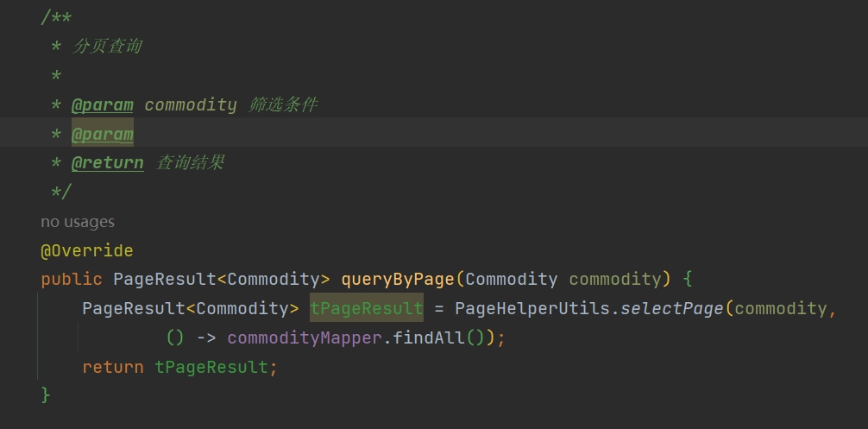Click the @Override annotation
The height and width of the screenshot is (429, 868).
(x=87, y=251)
